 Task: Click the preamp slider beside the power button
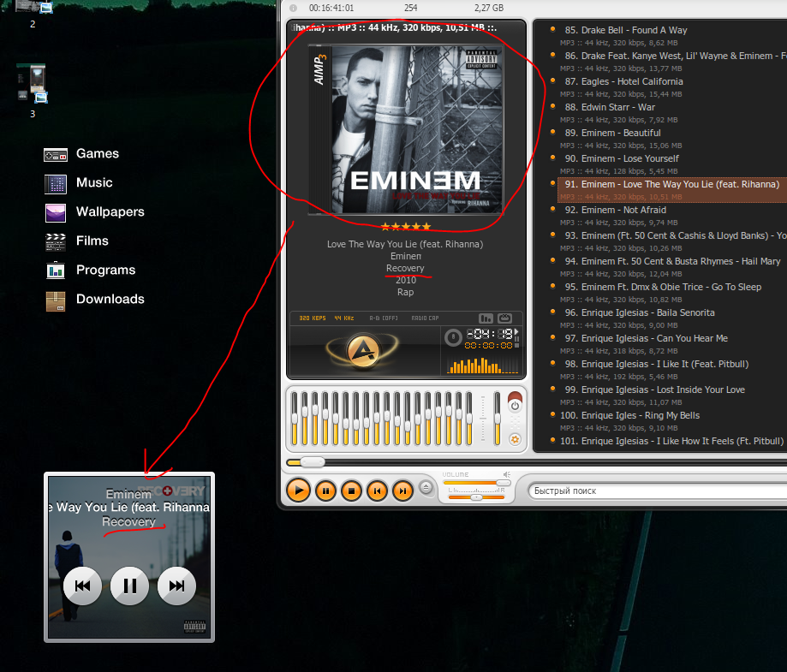coord(497,419)
